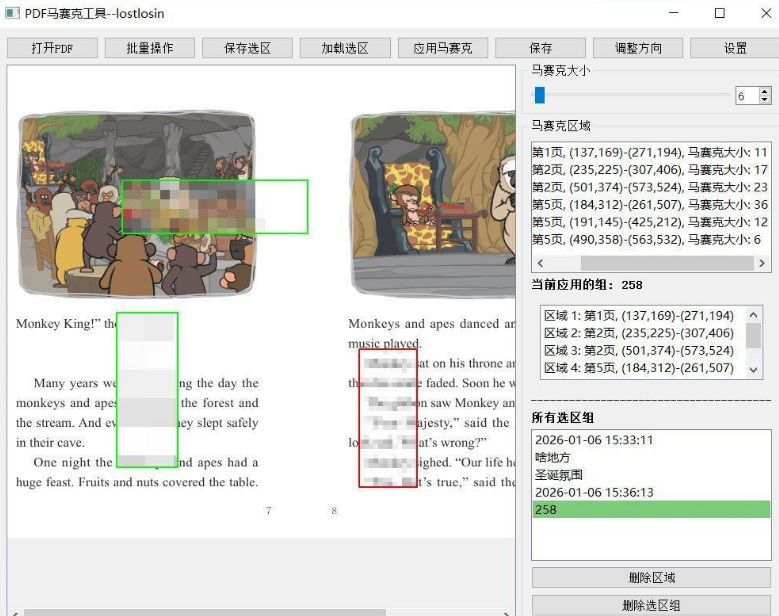
Task: Click the left page monkey feast illustration
Action: pos(136,204)
